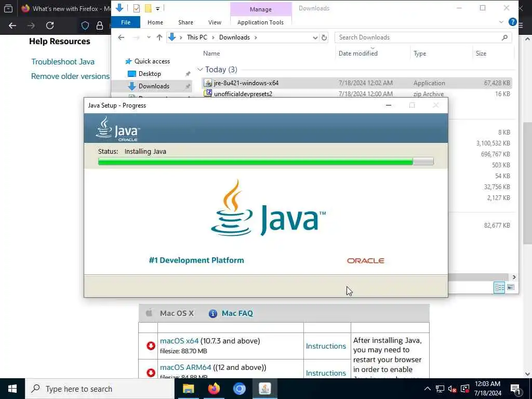Viewport: 532px width, 399px height.
Task: Open recent locations dropdown in Explorer
Action: coord(149,37)
